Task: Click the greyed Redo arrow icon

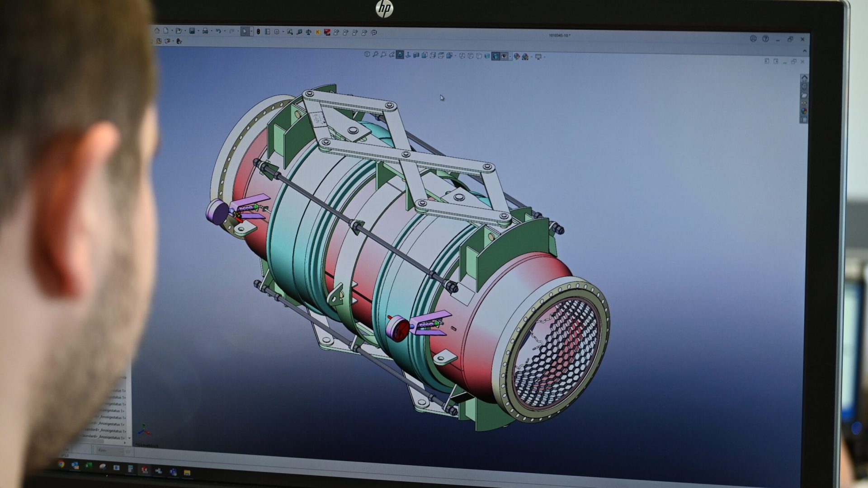Action: 231,31
